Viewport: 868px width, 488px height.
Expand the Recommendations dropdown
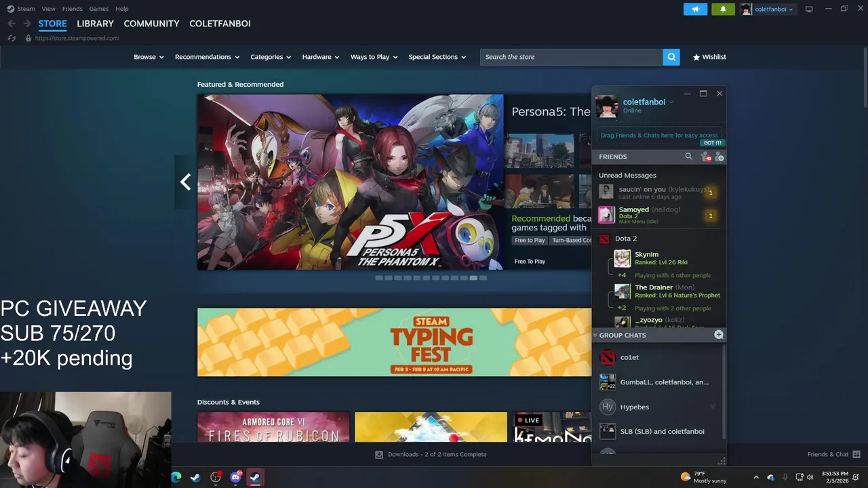207,57
